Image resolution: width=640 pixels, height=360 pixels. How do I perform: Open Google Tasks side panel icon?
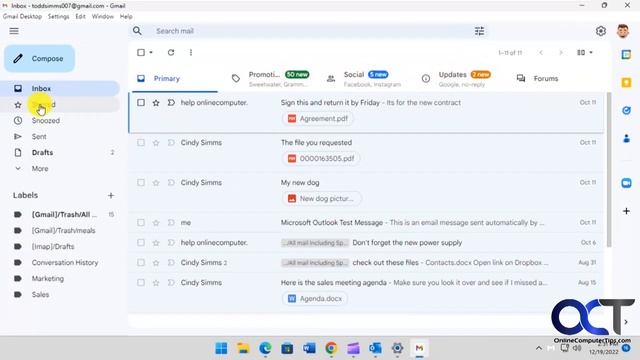tap(627, 110)
